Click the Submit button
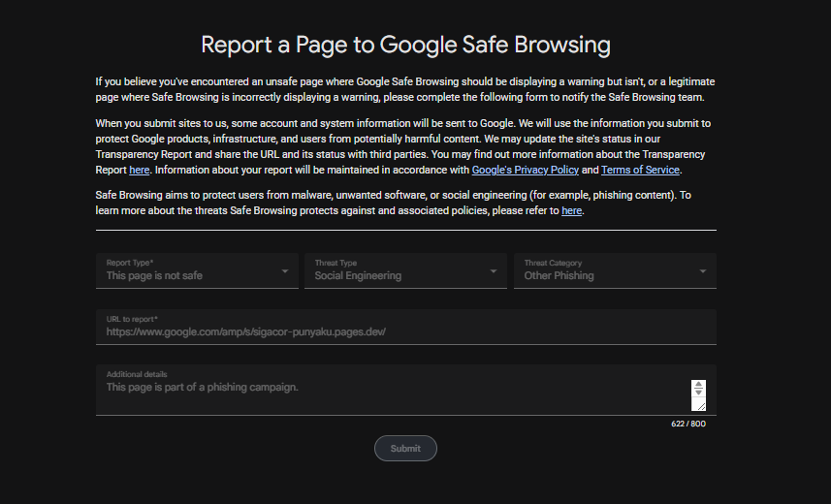 pyautogui.click(x=405, y=449)
